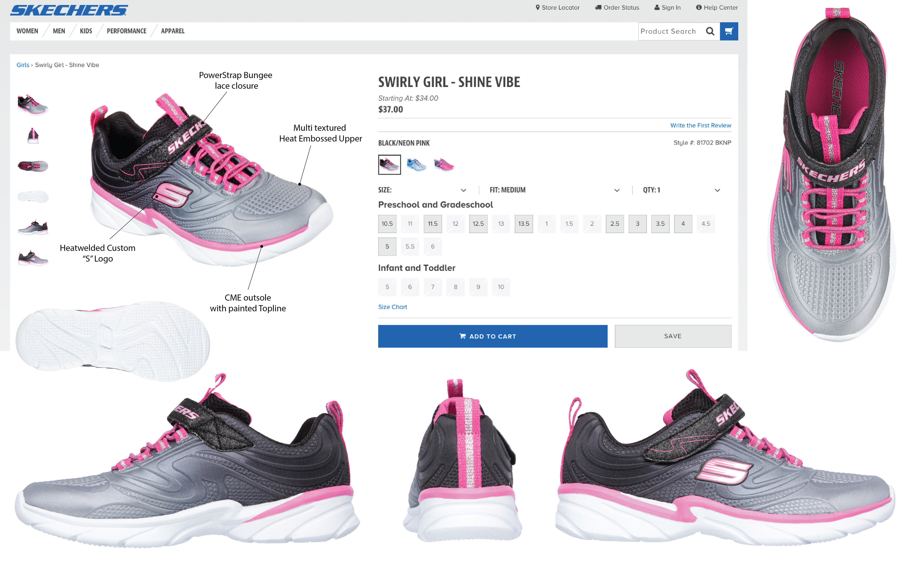Open the Kids menu

point(86,31)
